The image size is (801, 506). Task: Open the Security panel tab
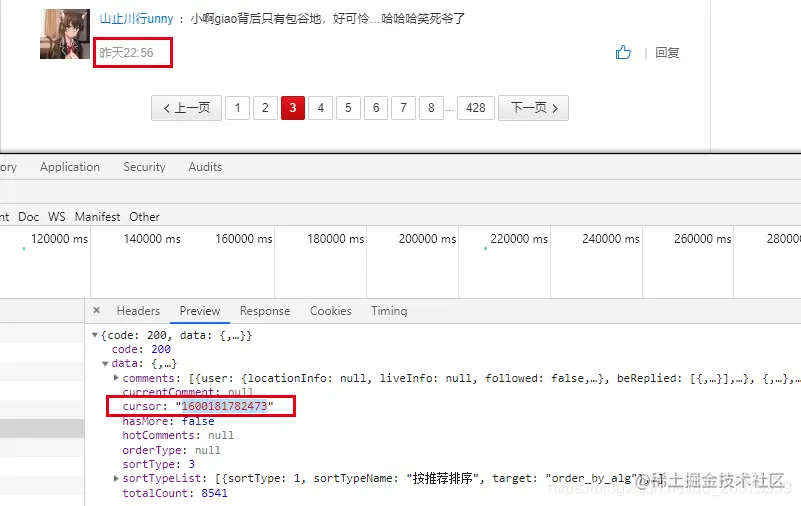pyautogui.click(x=145, y=167)
